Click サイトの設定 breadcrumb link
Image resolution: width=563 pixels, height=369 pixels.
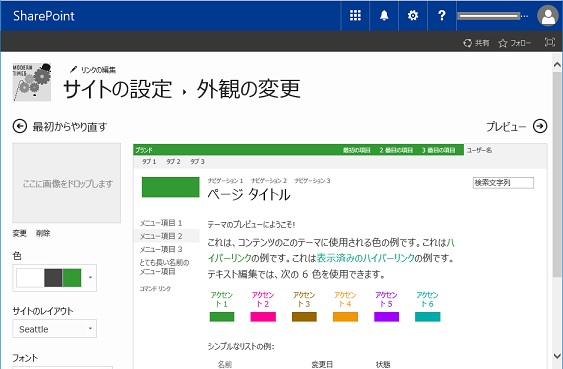(x=117, y=89)
